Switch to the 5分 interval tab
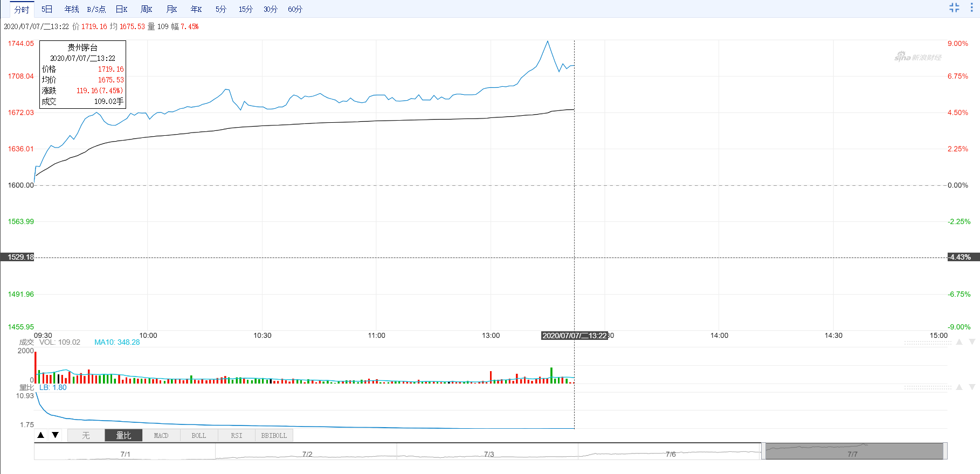Image resolution: width=980 pixels, height=474 pixels. (221, 9)
